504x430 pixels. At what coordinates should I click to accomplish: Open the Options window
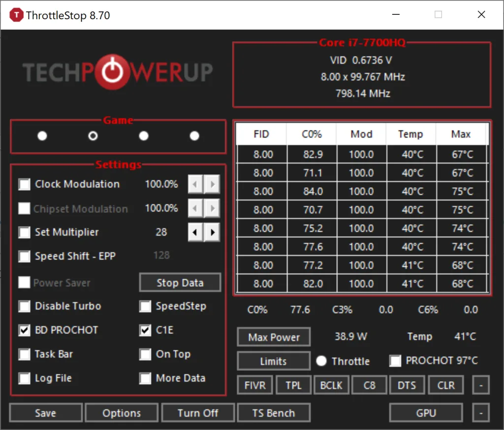coord(121,413)
